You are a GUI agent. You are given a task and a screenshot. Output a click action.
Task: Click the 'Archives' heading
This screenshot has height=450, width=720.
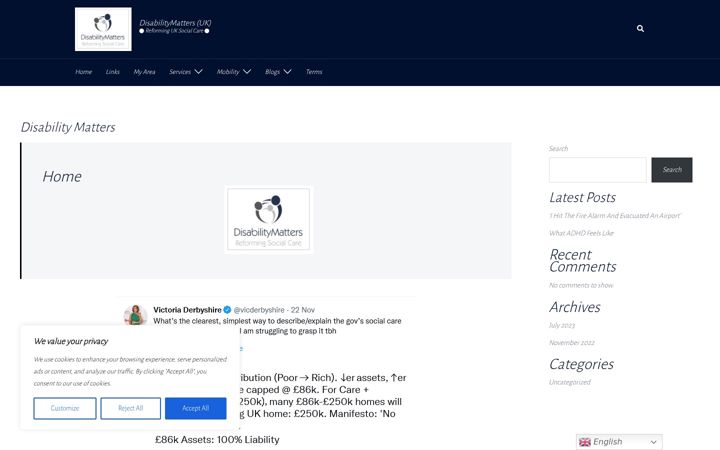[574, 307]
